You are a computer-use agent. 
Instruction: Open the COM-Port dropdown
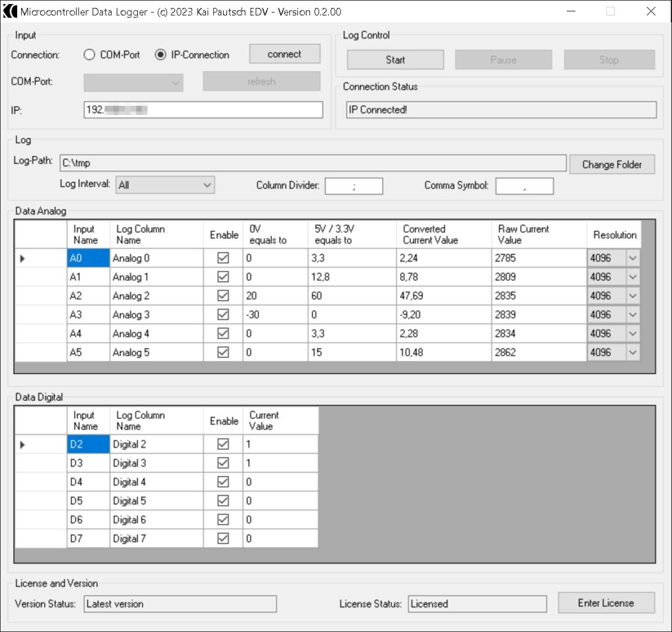pyautogui.click(x=133, y=83)
